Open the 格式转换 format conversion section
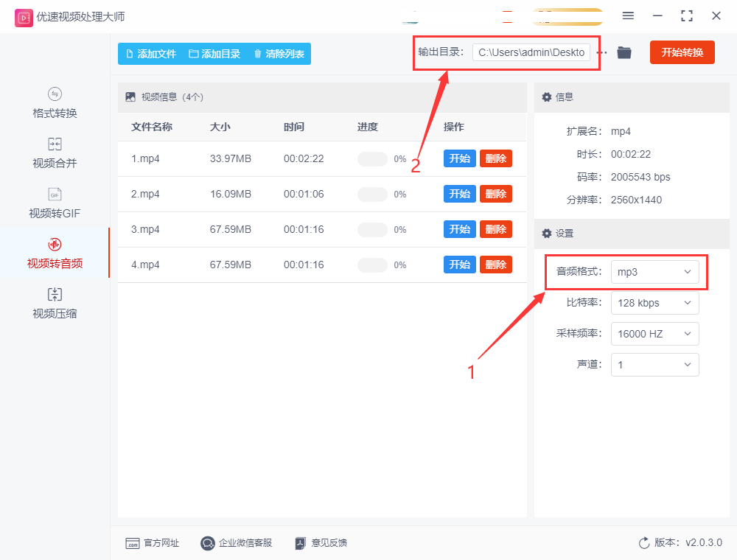The image size is (737, 560). pyautogui.click(x=55, y=103)
